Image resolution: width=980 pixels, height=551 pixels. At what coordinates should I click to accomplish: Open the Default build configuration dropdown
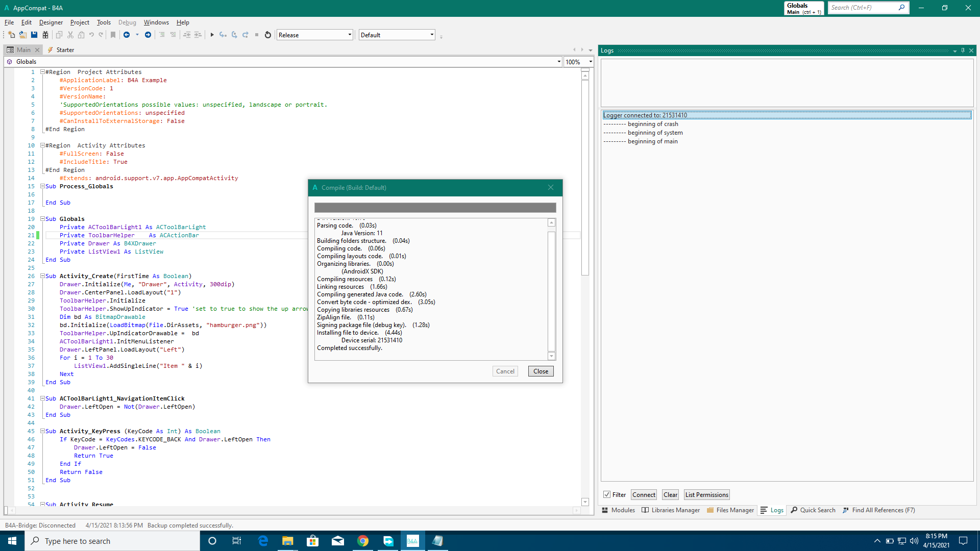pos(432,35)
